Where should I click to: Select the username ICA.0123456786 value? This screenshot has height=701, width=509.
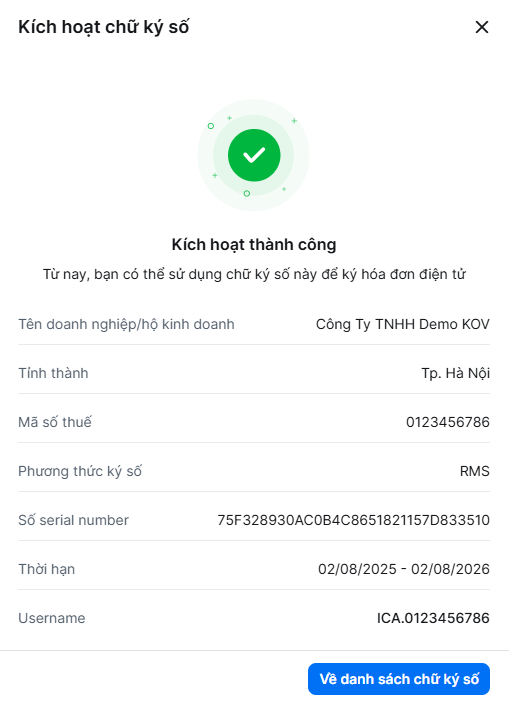point(433,618)
